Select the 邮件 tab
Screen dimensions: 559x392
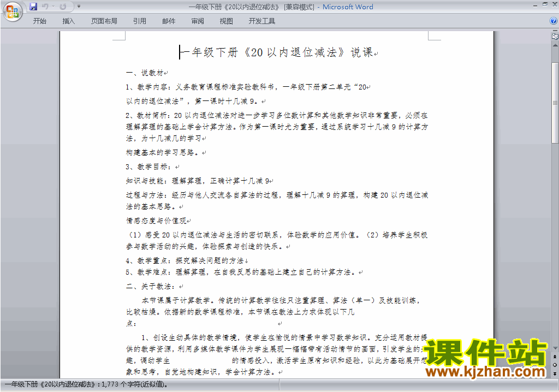click(x=169, y=21)
